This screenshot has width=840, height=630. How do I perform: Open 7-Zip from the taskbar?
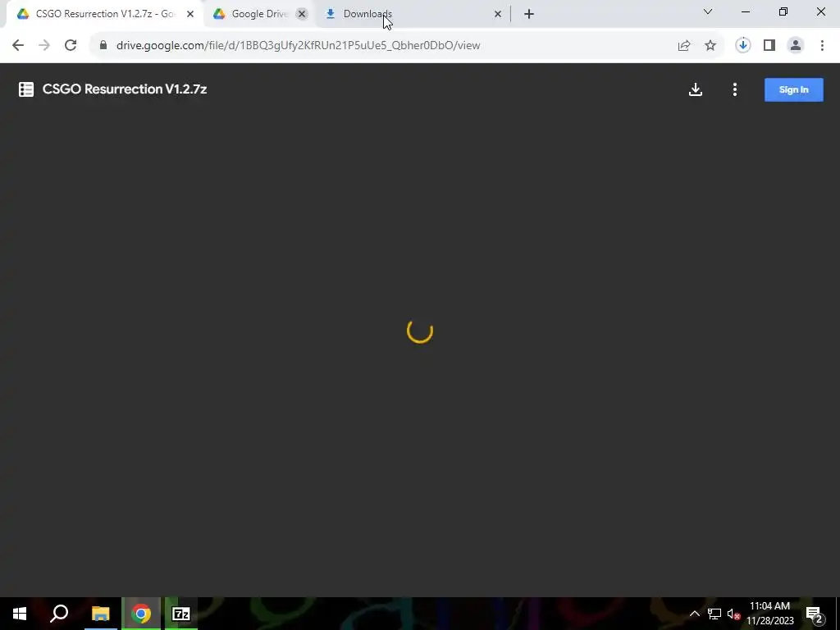[181, 614]
